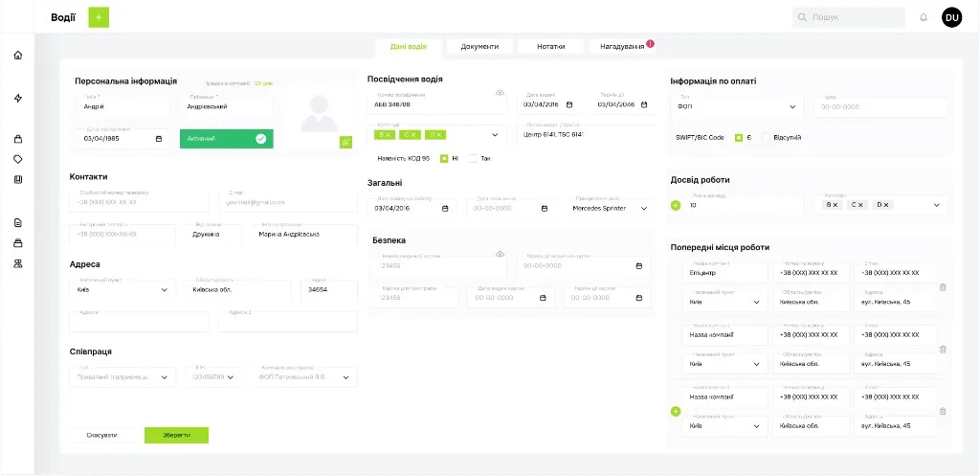Click green plus button next to Водії

point(99,17)
